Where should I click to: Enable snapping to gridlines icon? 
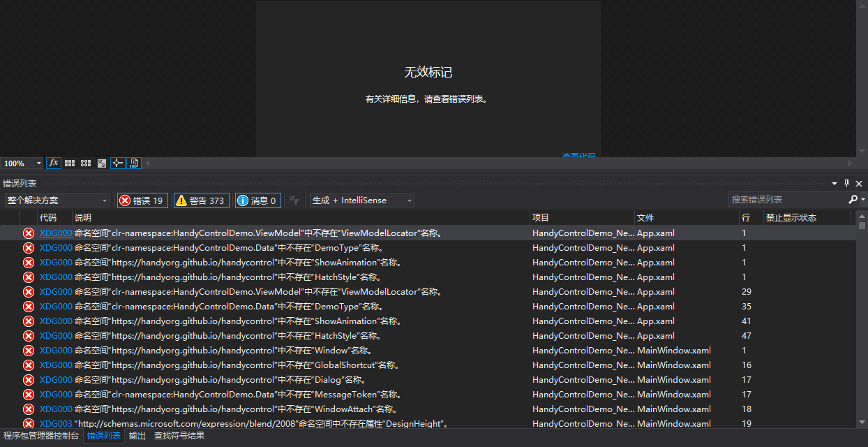(86, 163)
